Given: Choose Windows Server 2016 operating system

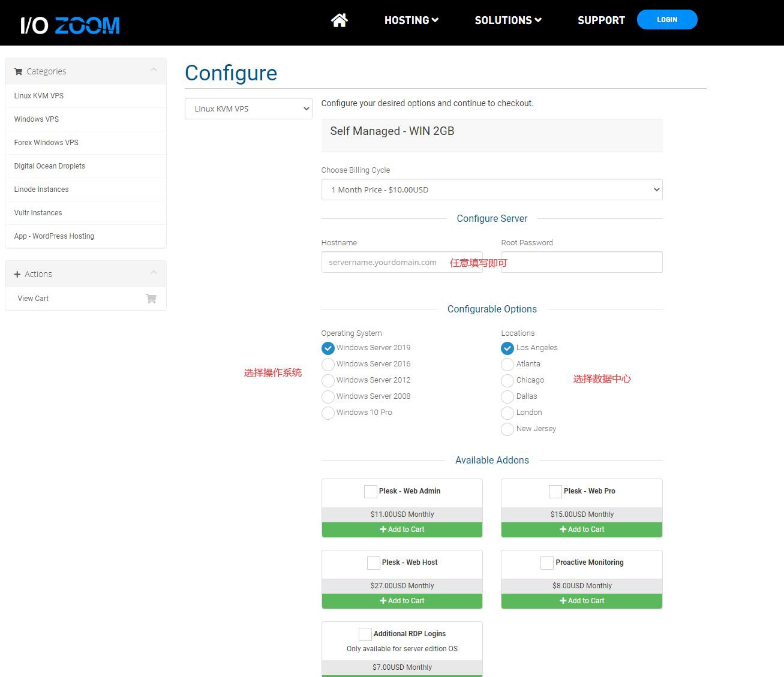Looking at the screenshot, I should point(328,365).
